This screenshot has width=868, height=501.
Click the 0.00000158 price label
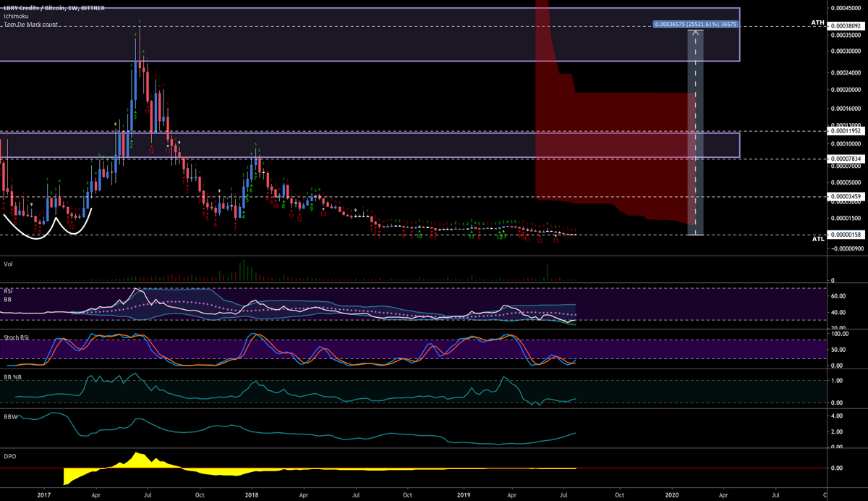click(845, 235)
